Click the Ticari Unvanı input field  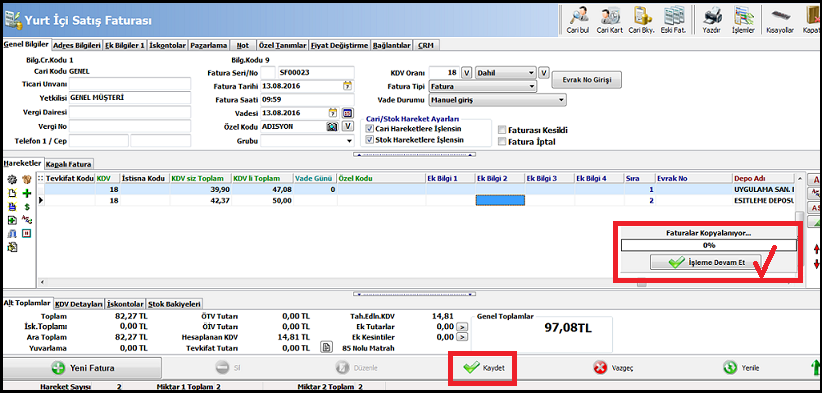pyautogui.click(x=130, y=84)
